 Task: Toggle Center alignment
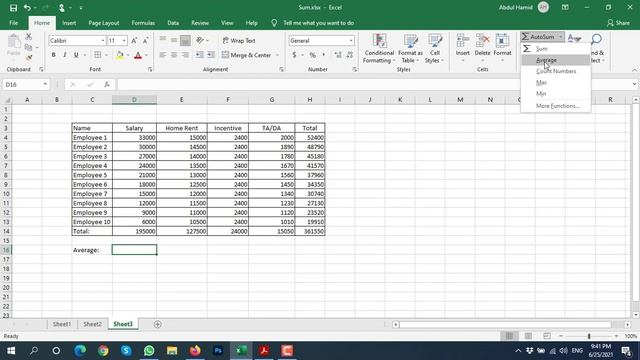coord(174,55)
